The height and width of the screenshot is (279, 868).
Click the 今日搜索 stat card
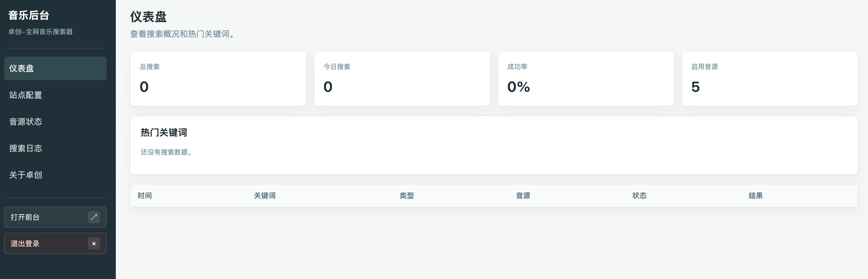(402, 78)
